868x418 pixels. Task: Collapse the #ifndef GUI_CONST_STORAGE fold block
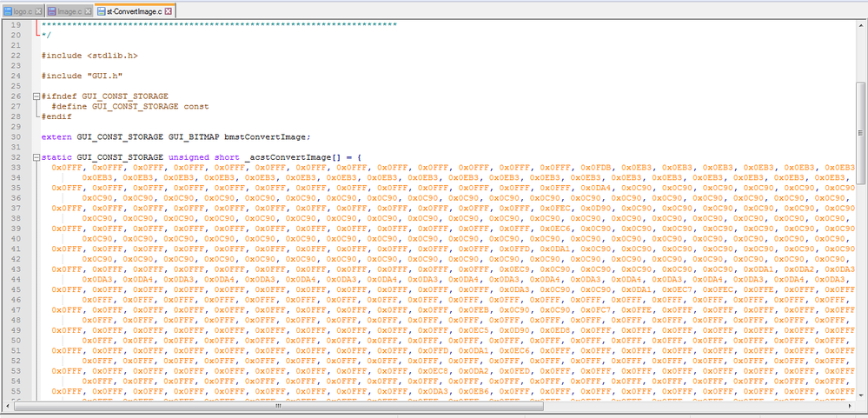[36, 96]
